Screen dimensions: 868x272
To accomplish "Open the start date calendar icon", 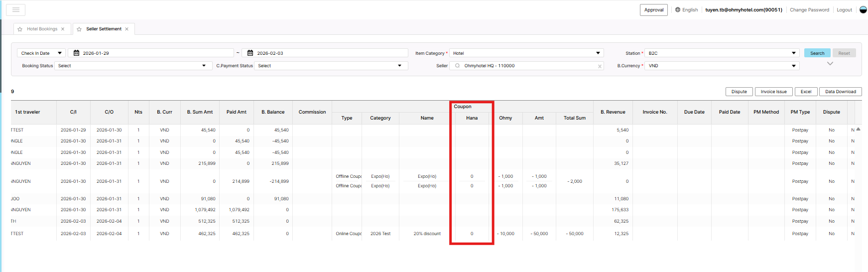I will tap(76, 53).
